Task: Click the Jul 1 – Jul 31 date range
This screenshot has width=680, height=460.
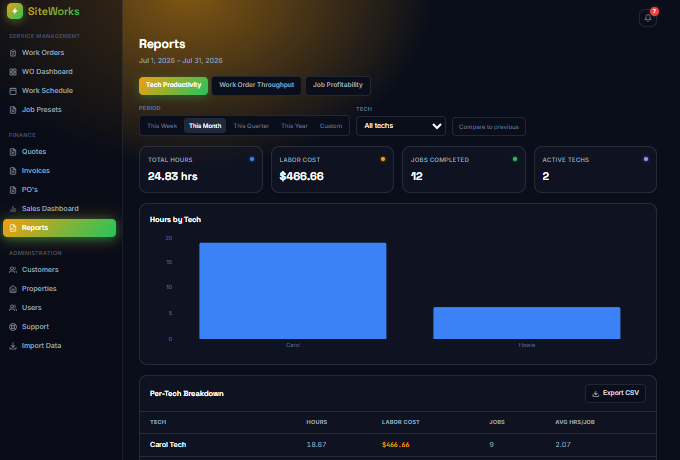Action: coord(180,61)
